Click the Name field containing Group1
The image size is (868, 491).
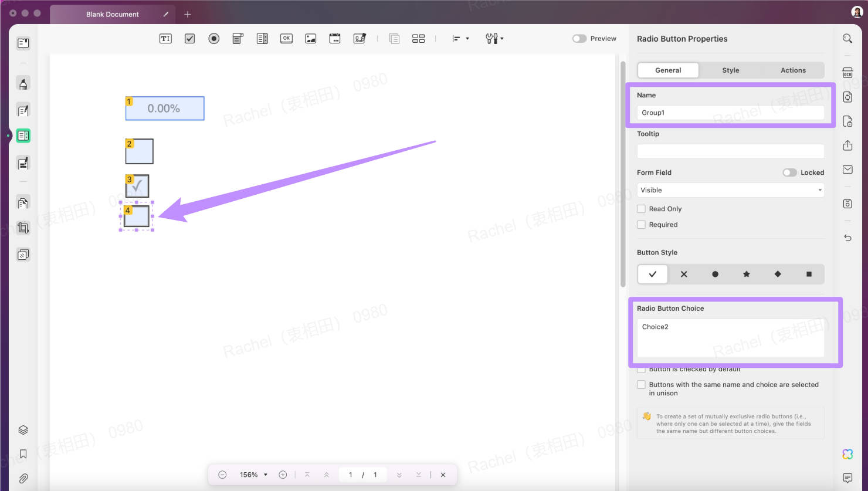coord(731,113)
